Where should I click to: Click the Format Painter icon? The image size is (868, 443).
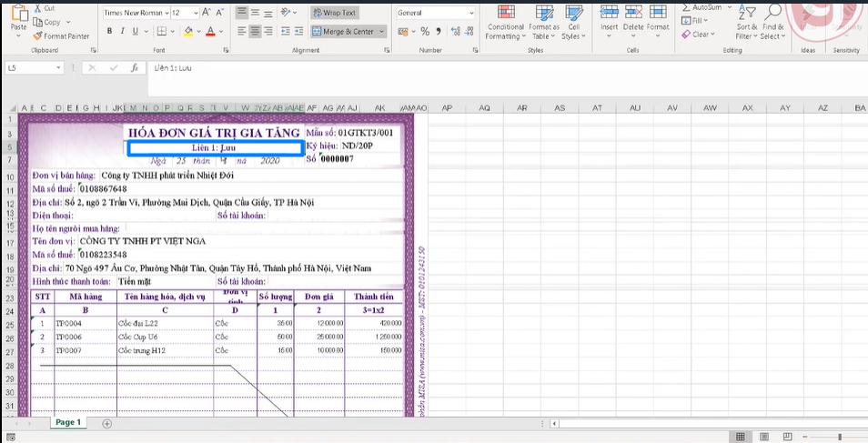point(38,36)
